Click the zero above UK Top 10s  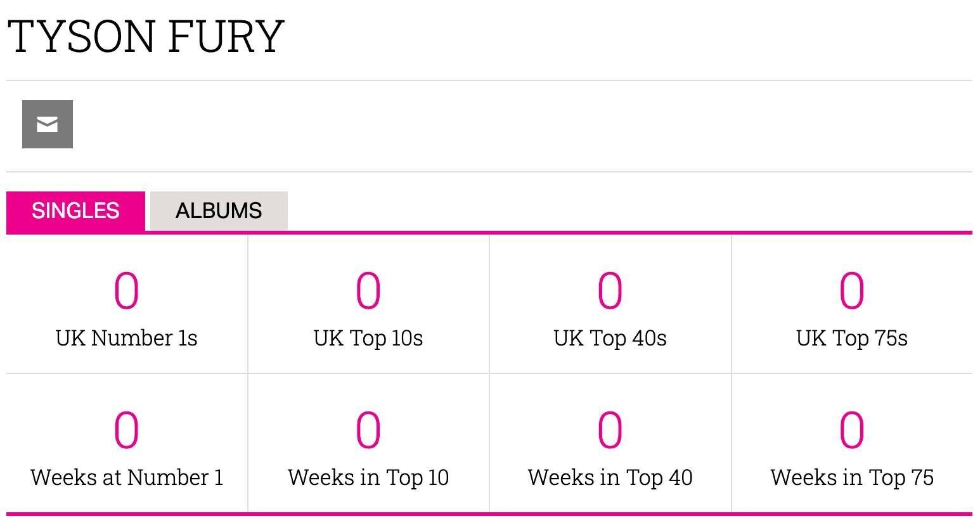pos(368,291)
